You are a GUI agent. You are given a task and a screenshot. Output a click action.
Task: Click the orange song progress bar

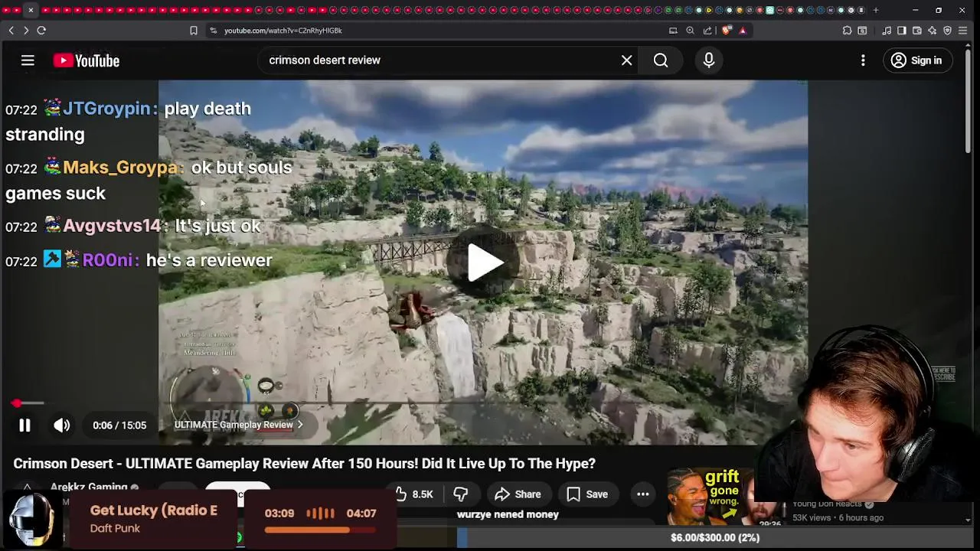(x=320, y=530)
